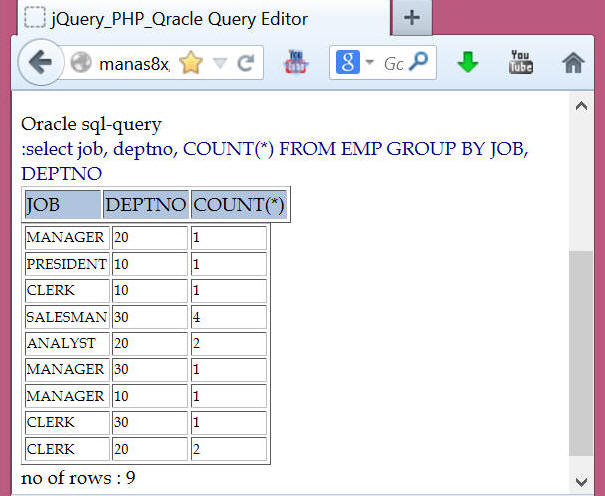Viewport: 605px width, 496px height.
Task: Click the Google search engine icon
Action: (348, 62)
